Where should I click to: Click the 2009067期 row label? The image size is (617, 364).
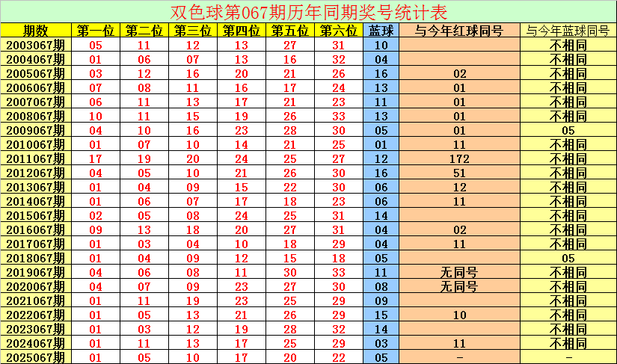(35, 130)
